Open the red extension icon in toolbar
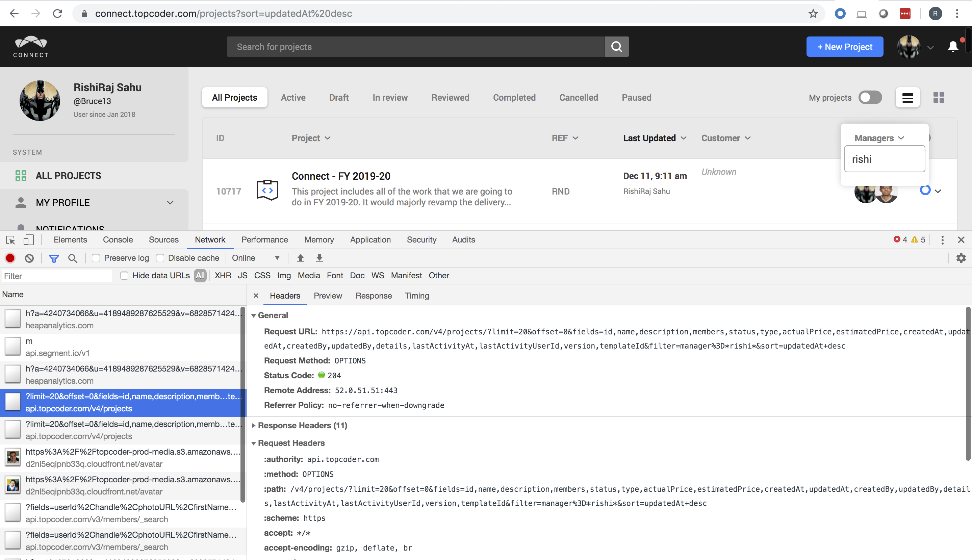 [x=905, y=14]
